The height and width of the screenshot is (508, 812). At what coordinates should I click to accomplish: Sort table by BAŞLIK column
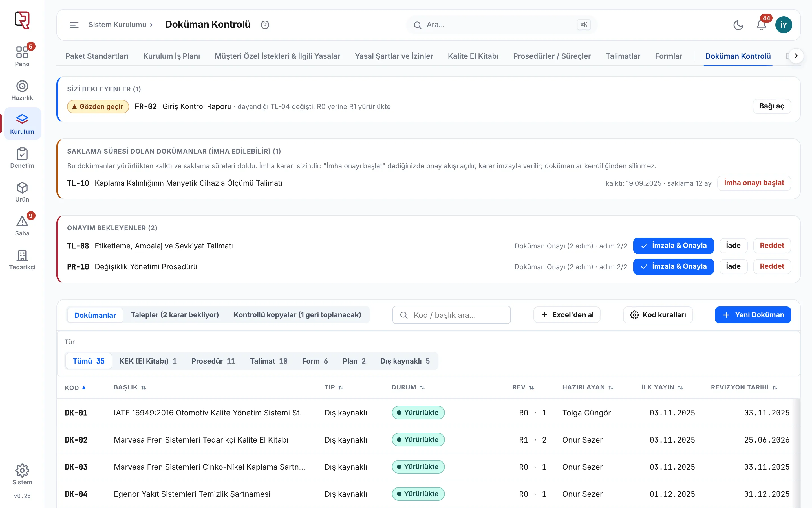130,387
